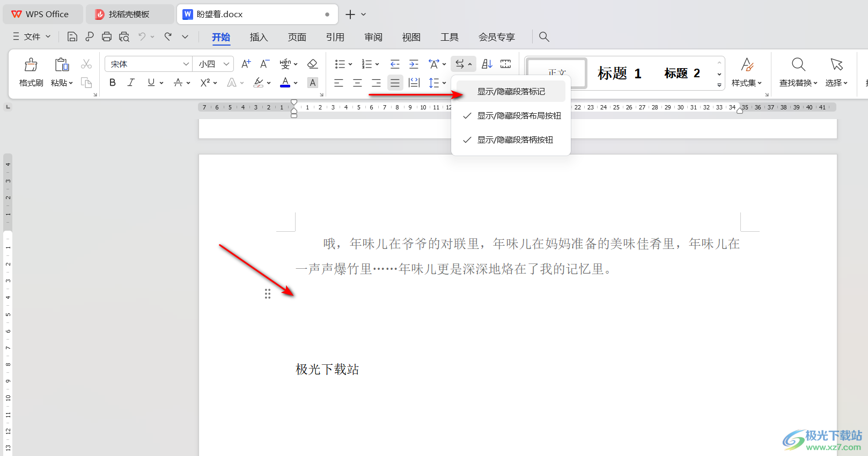Viewport: 868px width, 456px height.
Task: Click the first-line indent marker on ruler
Action: point(294,102)
